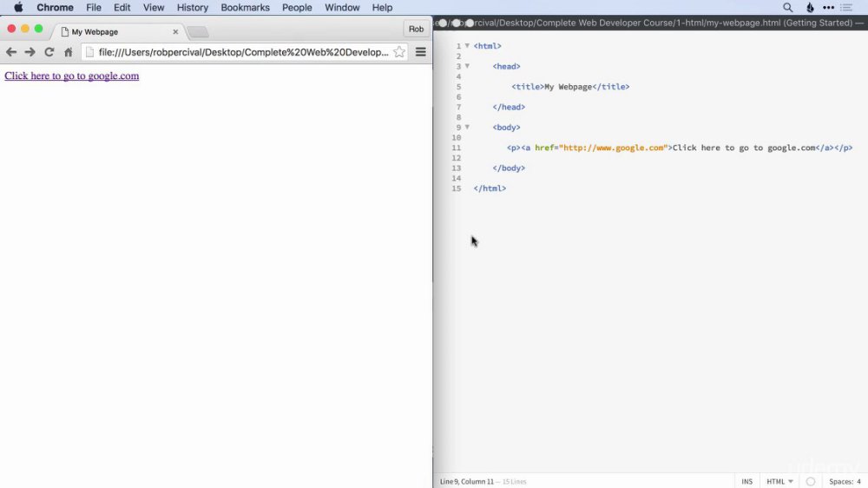Open the Edit menu

[122, 8]
